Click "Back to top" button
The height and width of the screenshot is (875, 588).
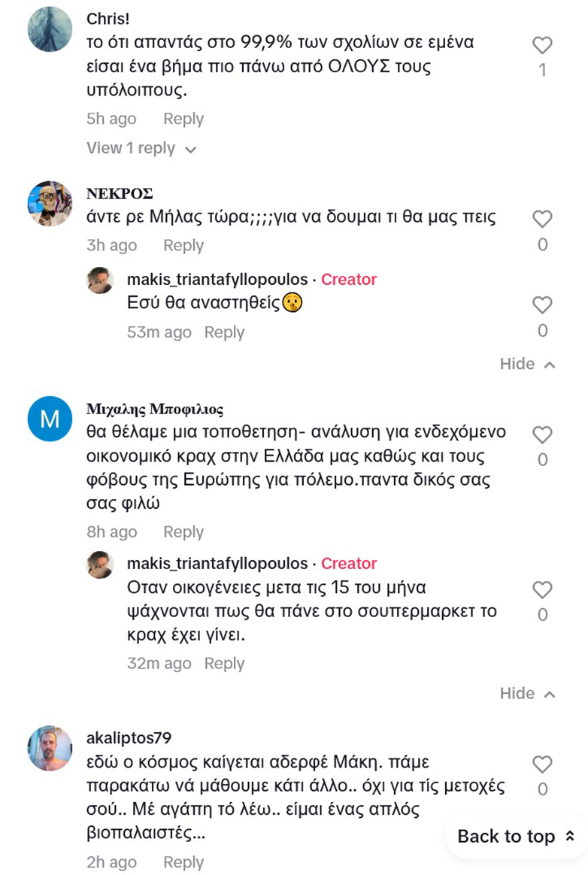(516, 837)
